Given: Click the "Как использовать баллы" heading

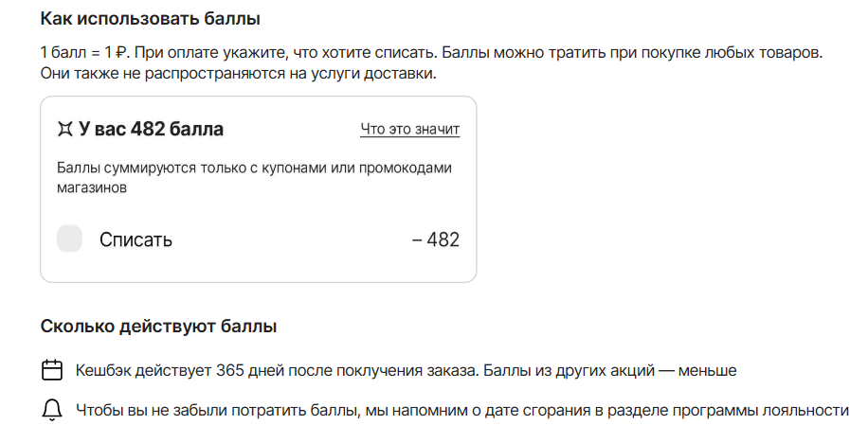Looking at the screenshot, I should 151,19.
